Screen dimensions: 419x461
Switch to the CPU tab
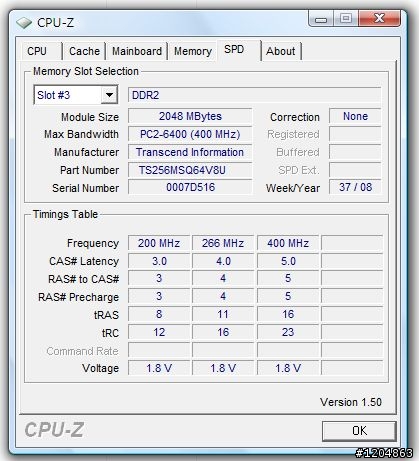pyautogui.click(x=41, y=51)
